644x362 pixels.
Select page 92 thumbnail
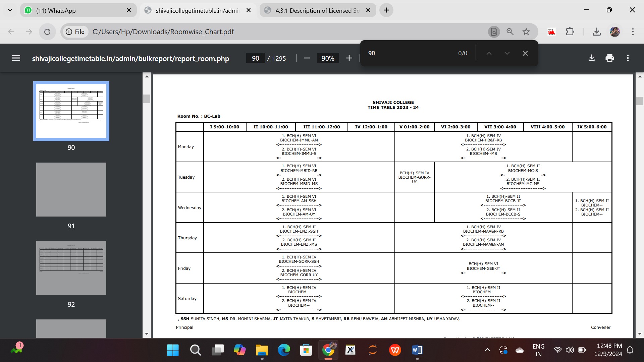click(71, 268)
